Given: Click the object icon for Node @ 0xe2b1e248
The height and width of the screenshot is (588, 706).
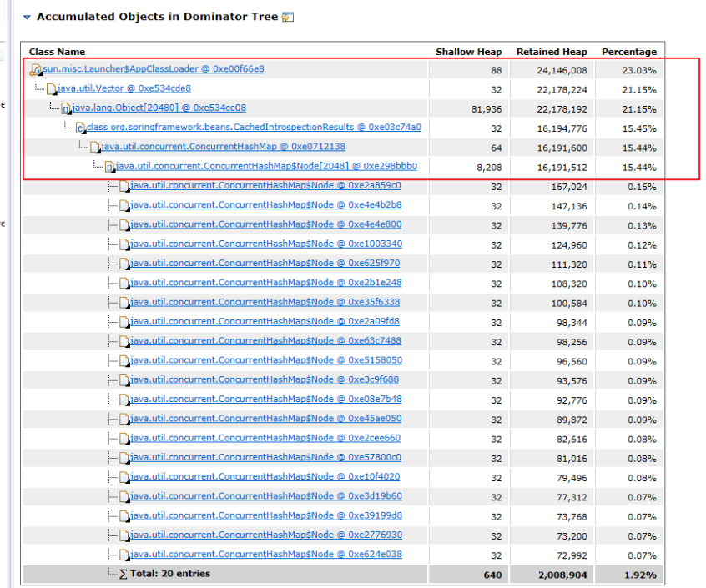Looking at the screenshot, I should tap(124, 283).
